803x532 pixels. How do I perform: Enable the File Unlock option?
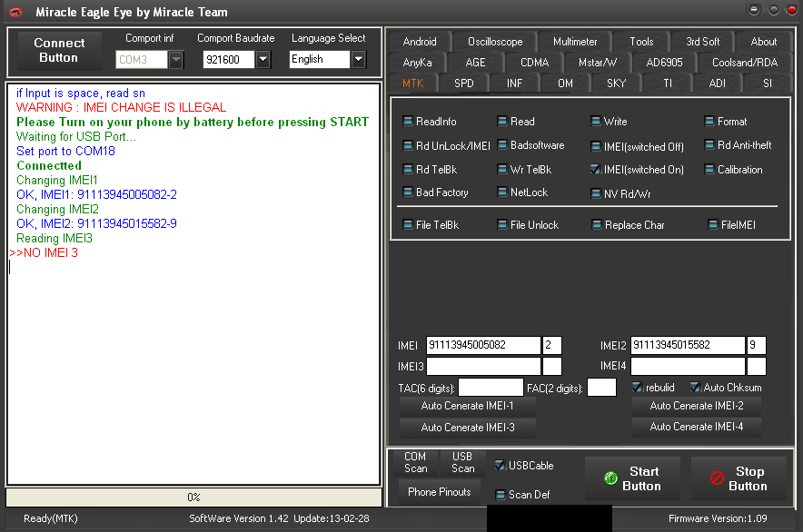pos(528,225)
